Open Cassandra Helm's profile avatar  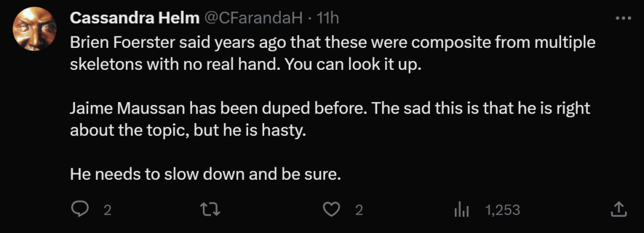pyautogui.click(x=35, y=29)
